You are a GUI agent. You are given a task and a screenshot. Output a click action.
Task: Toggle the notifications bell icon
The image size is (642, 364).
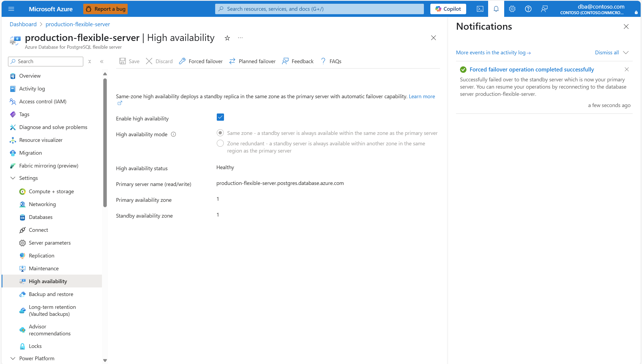coord(496,9)
